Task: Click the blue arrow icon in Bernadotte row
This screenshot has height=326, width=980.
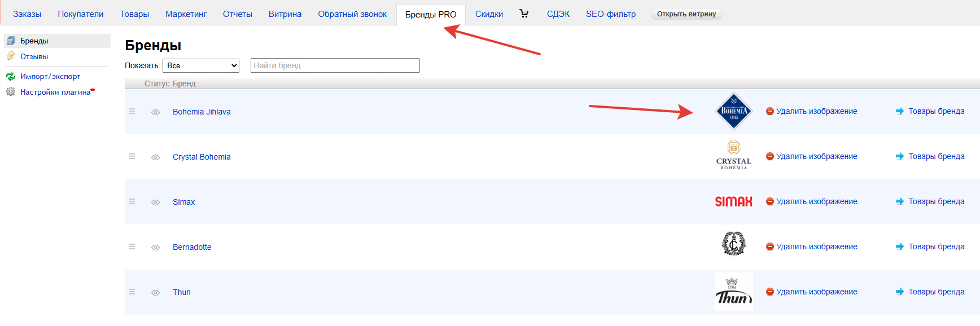Action: (x=899, y=246)
